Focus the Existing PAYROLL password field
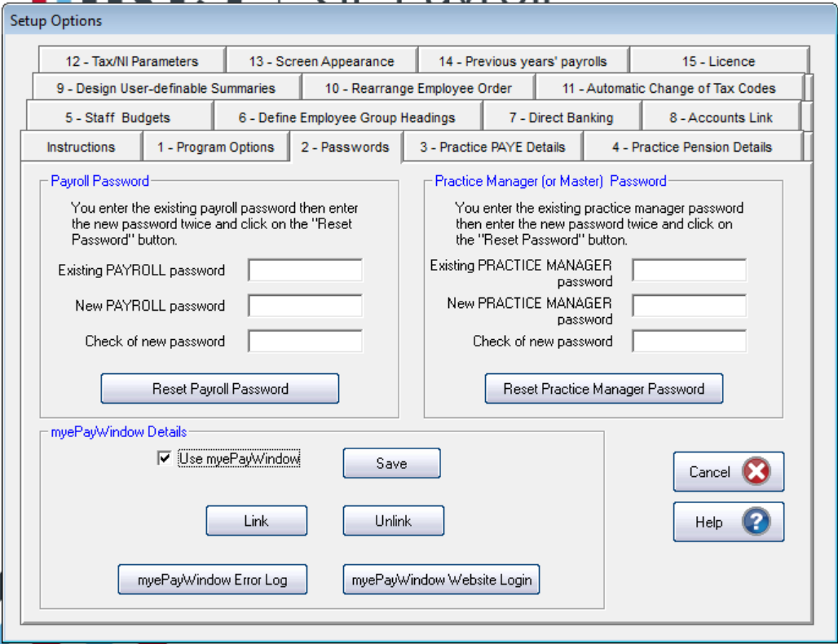Image resolution: width=838 pixels, height=644 pixels. 305,270
